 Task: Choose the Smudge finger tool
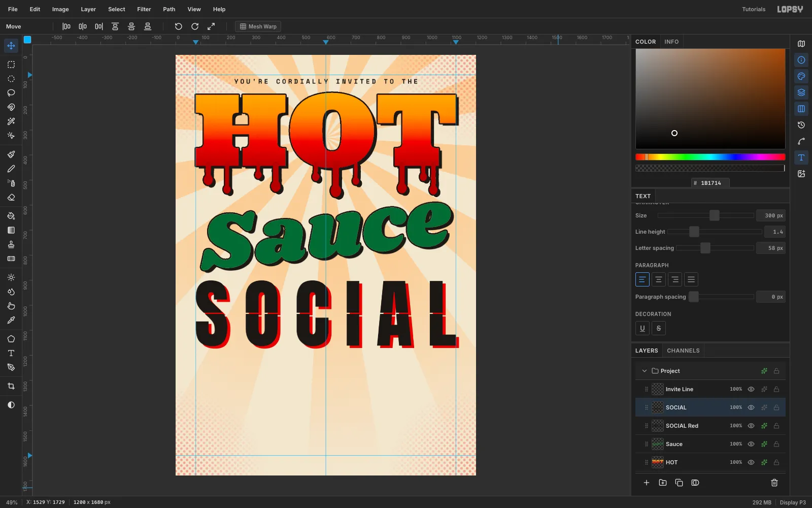pyautogui.click(x=11, y=306)
